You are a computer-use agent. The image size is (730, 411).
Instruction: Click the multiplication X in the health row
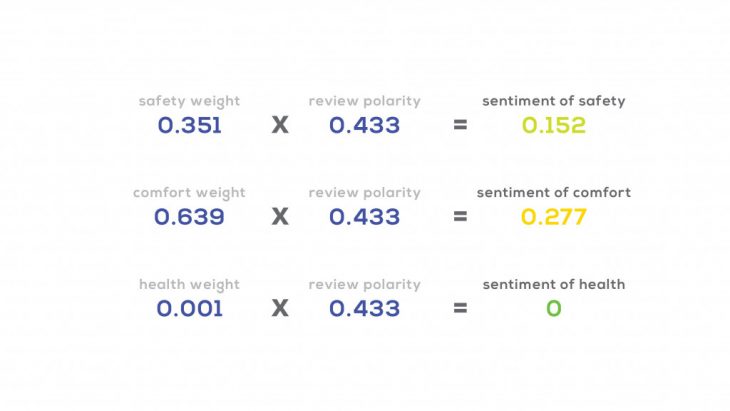point(280,309)
